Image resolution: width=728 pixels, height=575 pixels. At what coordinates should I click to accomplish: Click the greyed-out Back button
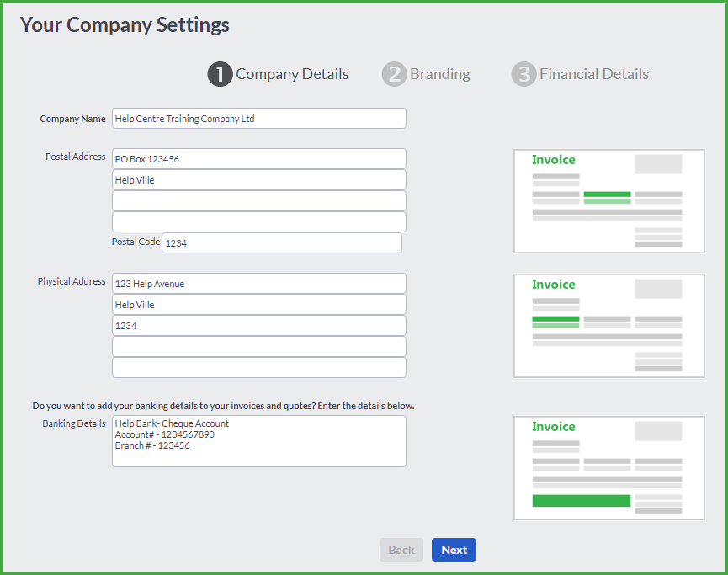click(401, 550)
